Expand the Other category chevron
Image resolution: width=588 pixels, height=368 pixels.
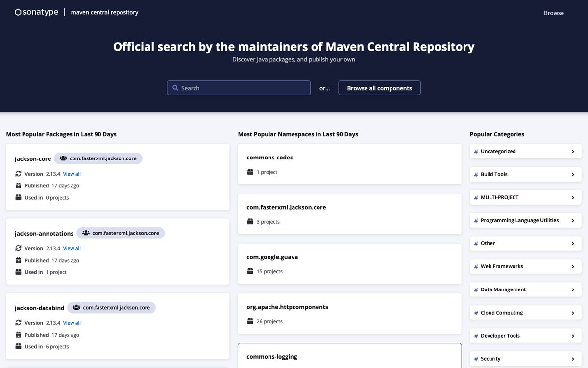coord(573,244)
